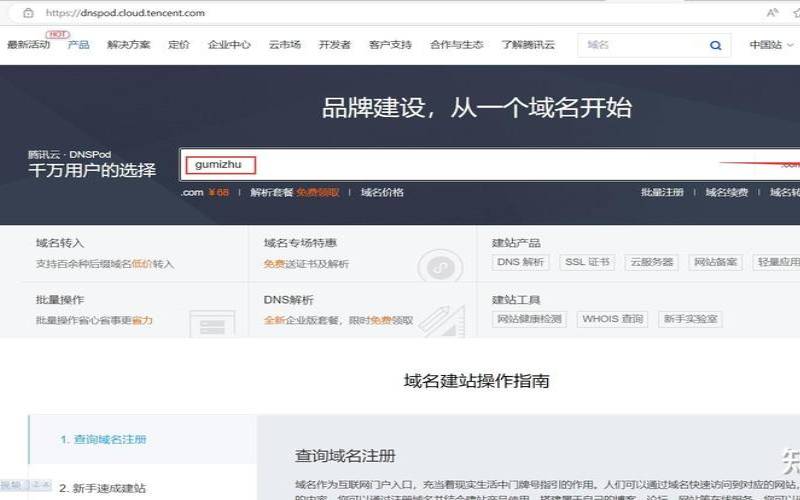Open the 企业中心 menu item

tap(229, 45)
